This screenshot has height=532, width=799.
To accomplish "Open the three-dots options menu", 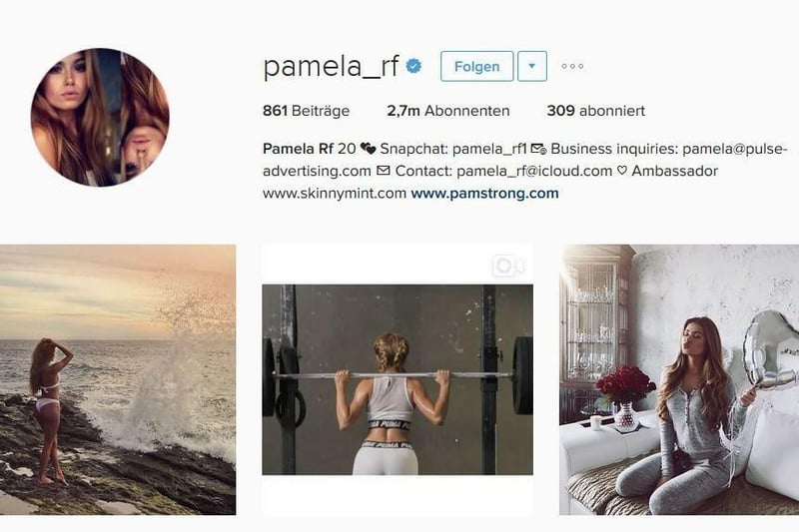I will 572,66.
